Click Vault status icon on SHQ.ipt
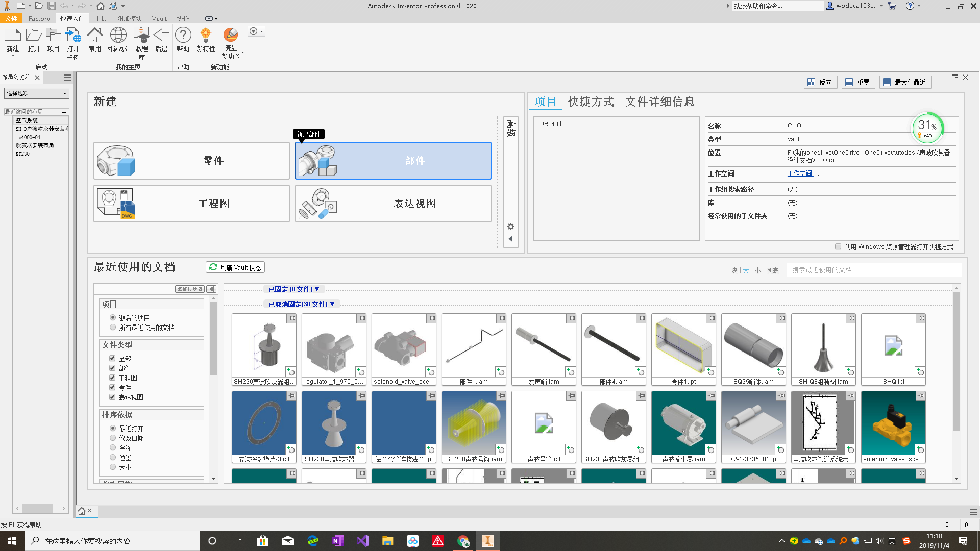The width and height of the screenshot is (980, 551). point(920,372)
